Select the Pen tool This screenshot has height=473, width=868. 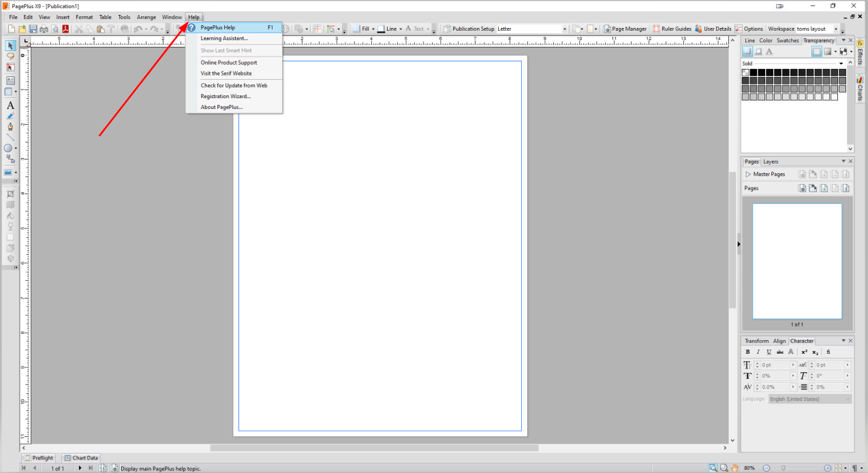[x=10, y=127]
